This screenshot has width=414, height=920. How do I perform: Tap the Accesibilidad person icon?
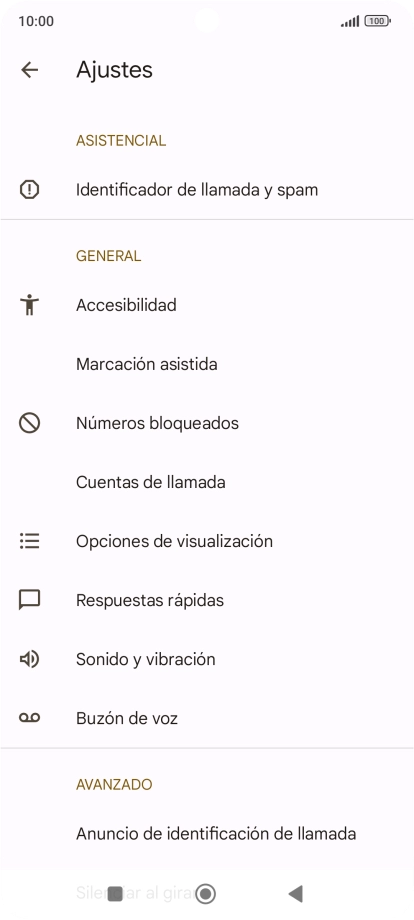click(29, 305)
